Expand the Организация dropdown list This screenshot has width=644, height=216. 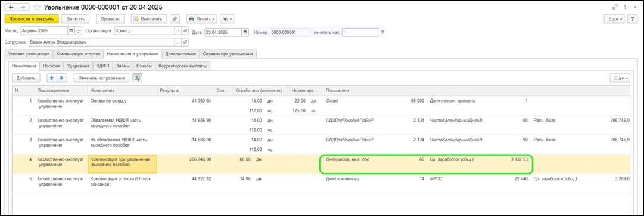pyautogui.click(x=178, y=31)
